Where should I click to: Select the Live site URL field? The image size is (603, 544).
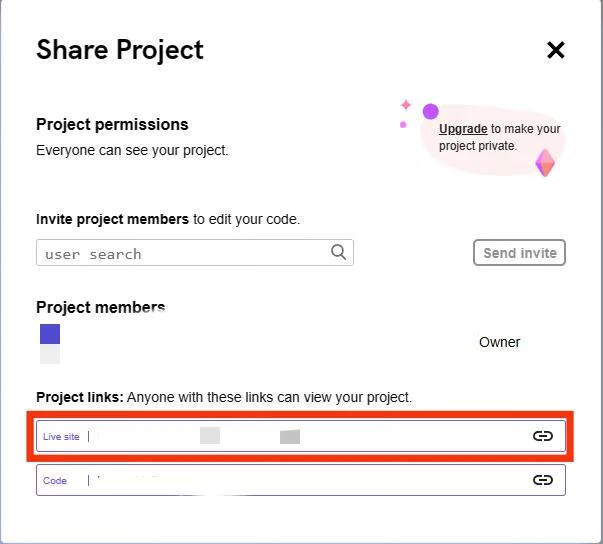point(300,436)
